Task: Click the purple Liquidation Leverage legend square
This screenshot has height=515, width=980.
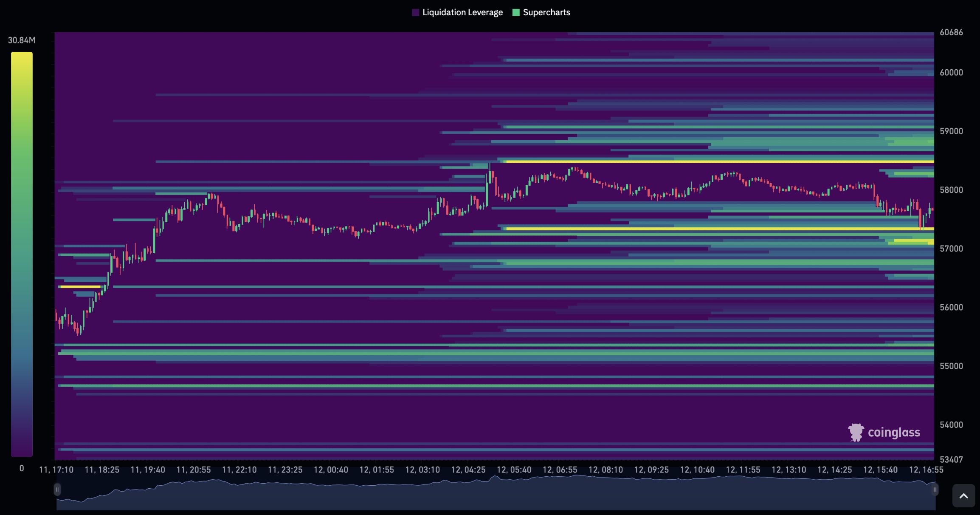Action: coord(415,13)
